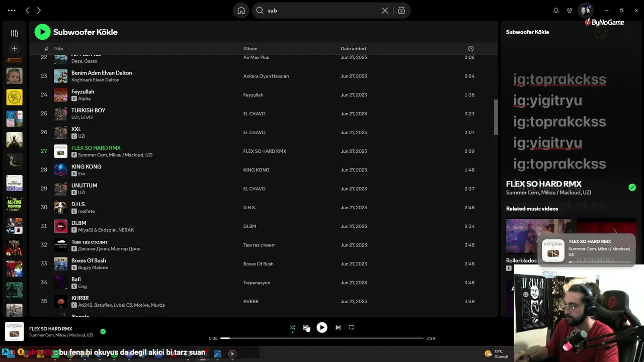Toggle repeat in the player bar
Viewport: 644px width, 362px height.
(x=352, y=328)
